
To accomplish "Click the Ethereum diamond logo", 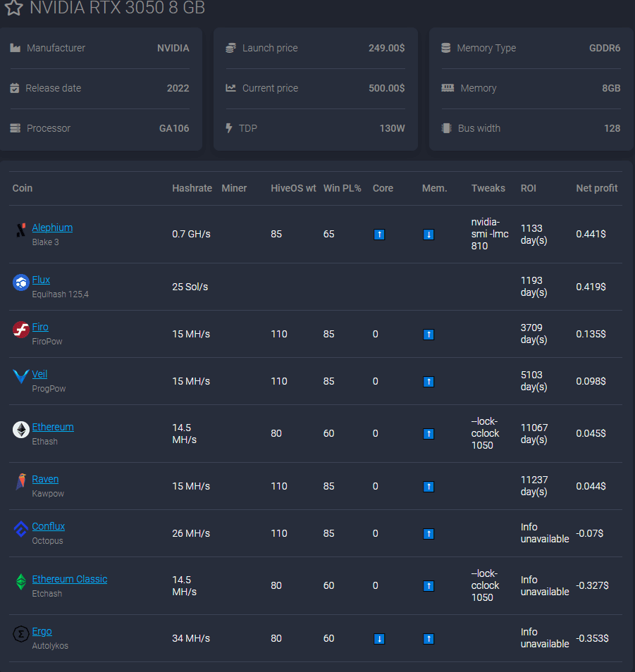I will tap(20, 430).
